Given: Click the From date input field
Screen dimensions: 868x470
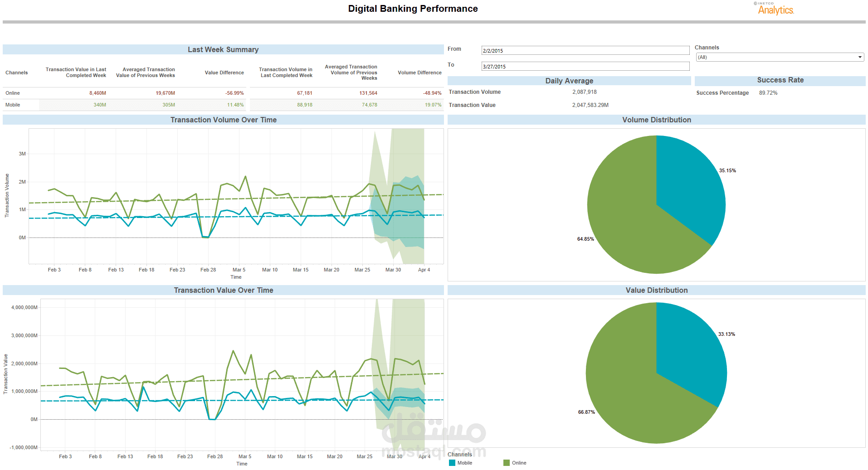Looking at the screenshot, I should pos(585,50).
